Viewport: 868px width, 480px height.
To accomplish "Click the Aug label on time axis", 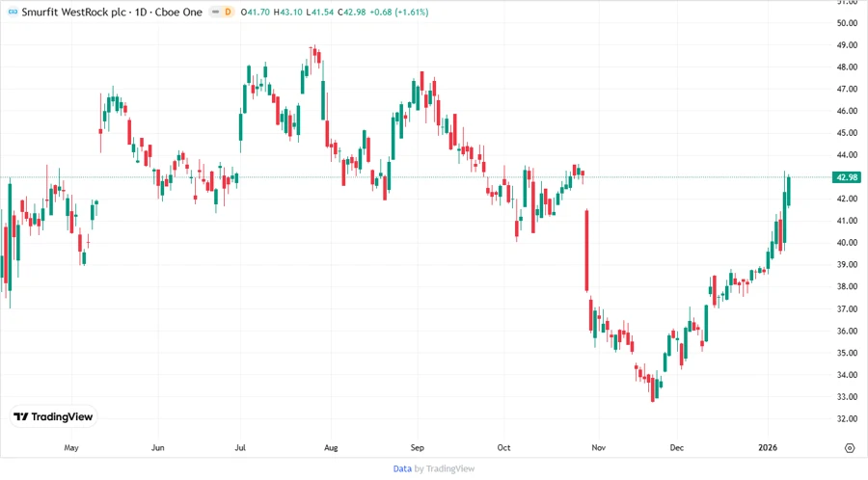I will [x=331, y=447].
